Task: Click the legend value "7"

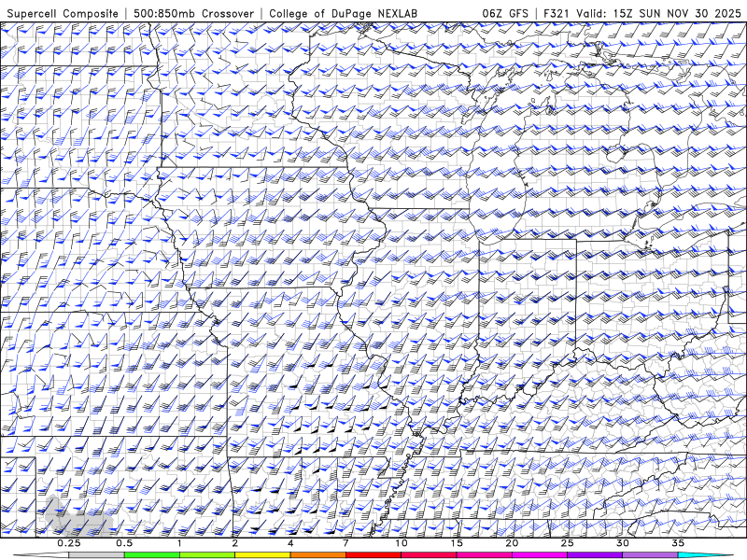Action: pos(345,543)
